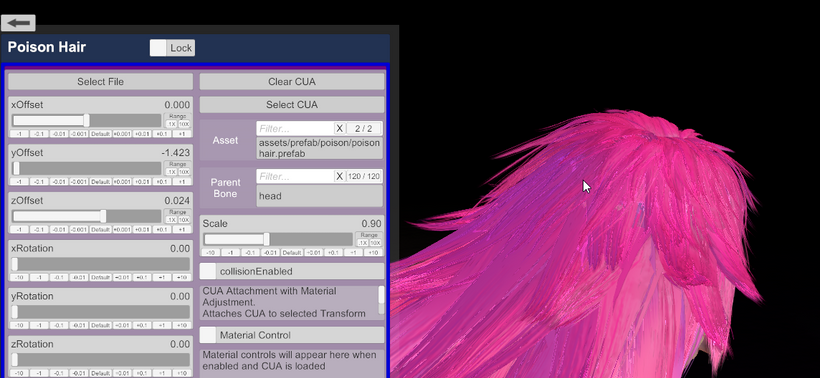820x378 pixels.
Task: Click xRotation -10 step button
Action: (x=19, y=277)
